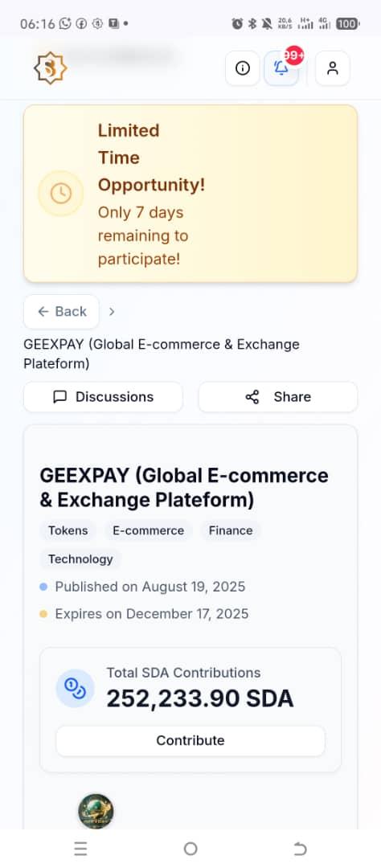
Task: Open the user profile icon
Action: click(x=332, y=68)
